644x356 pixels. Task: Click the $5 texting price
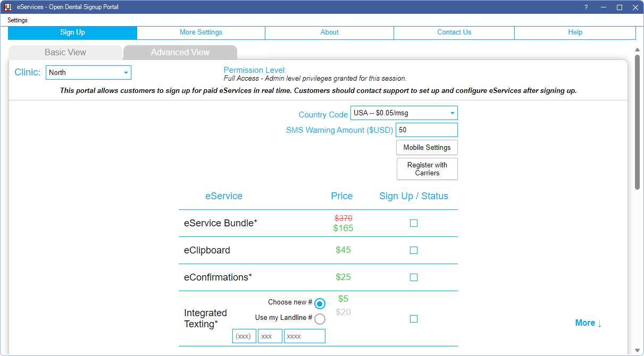(x=344, y=299)
